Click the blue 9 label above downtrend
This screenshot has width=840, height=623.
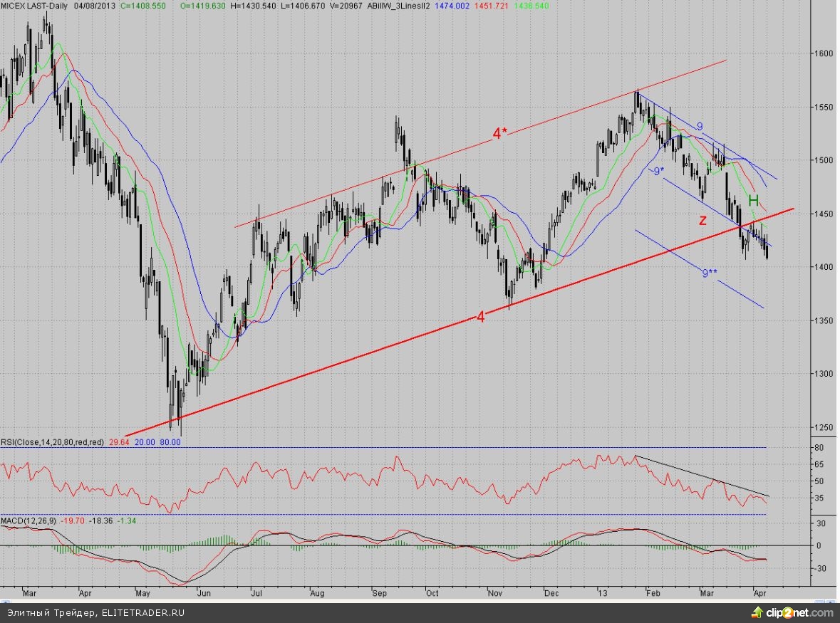pyautogui.click(x=700, y=126)
